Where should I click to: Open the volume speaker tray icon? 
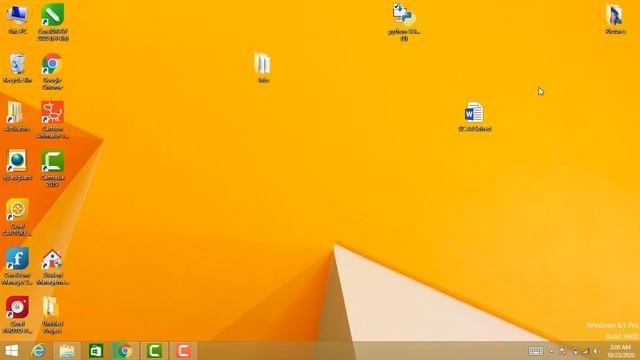coord(596,351)
